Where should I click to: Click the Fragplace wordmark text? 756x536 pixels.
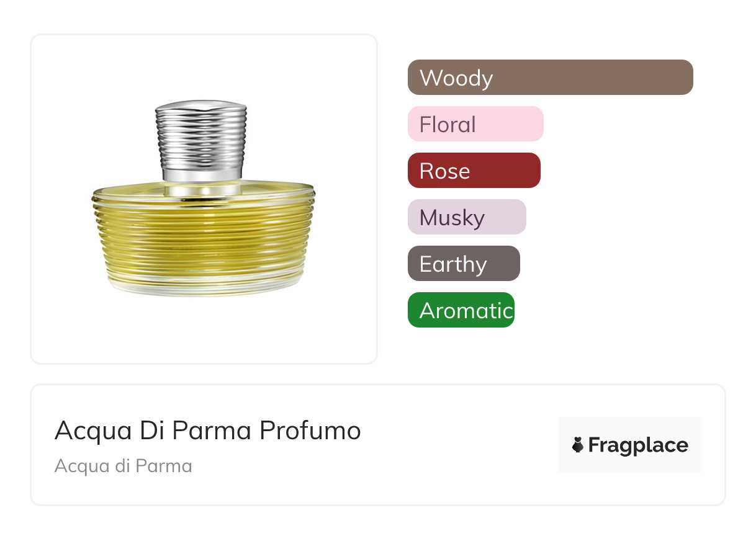coord(638,445)
